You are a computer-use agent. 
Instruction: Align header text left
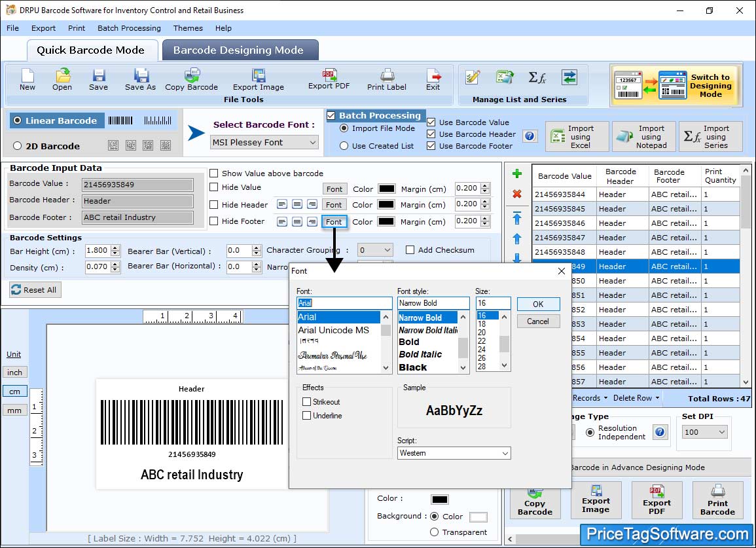282,204
